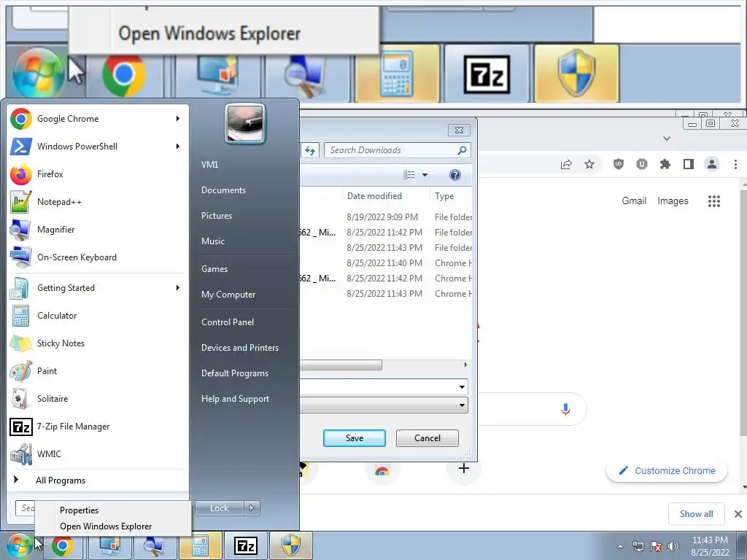Click the Calculator taskbar button
Screen dimensions: 747x560
pyautogui.click(x=201, y=545)
